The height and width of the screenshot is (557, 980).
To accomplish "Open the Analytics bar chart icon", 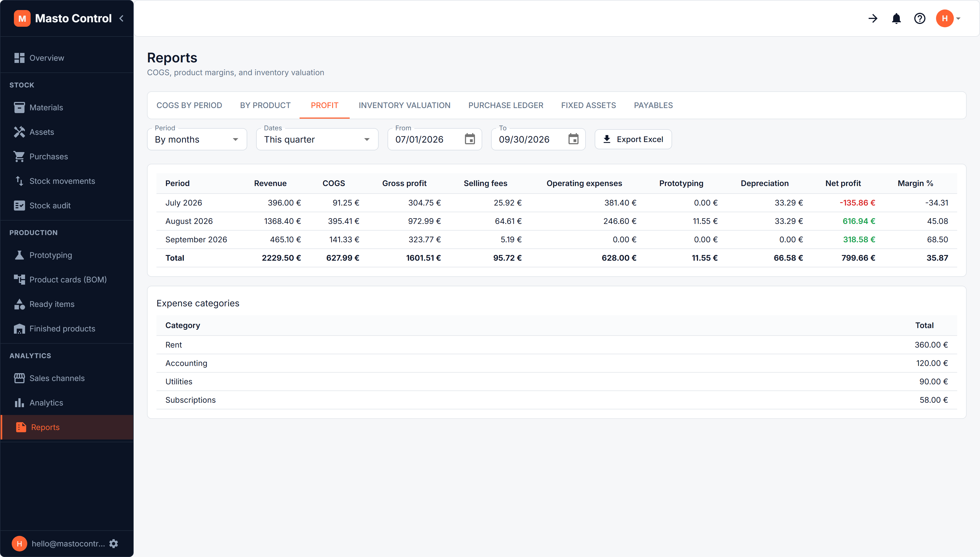I will point(19,403).
